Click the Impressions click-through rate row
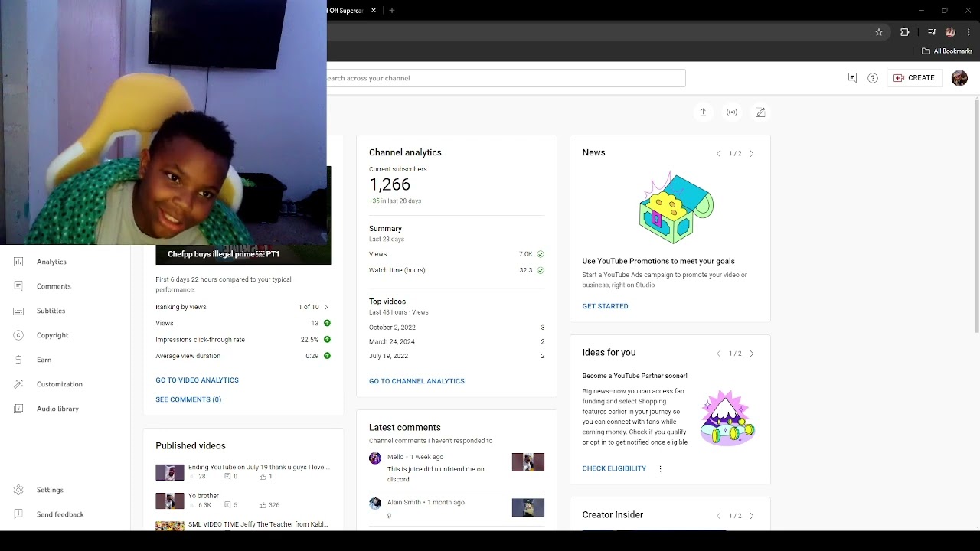This screenshot has height=551, width=980. (x=243, y=340)
